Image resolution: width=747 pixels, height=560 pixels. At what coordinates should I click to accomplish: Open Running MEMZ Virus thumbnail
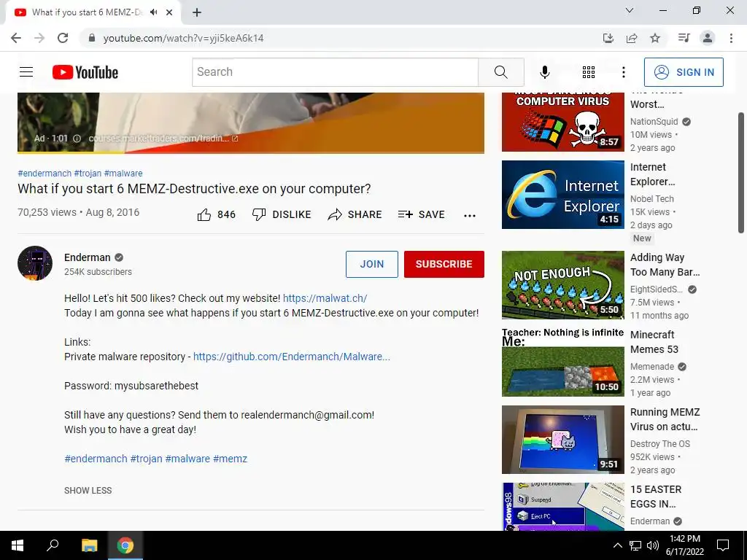pyautogui.click(x=562, y=440)
